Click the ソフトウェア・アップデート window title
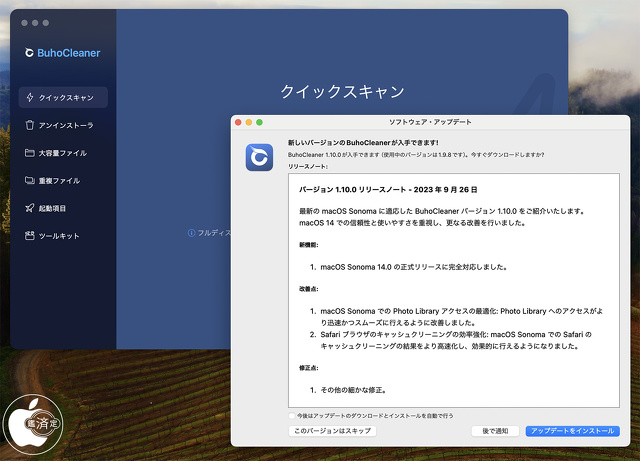This screenshot has width=640, height=461. (x=430, y=122)
